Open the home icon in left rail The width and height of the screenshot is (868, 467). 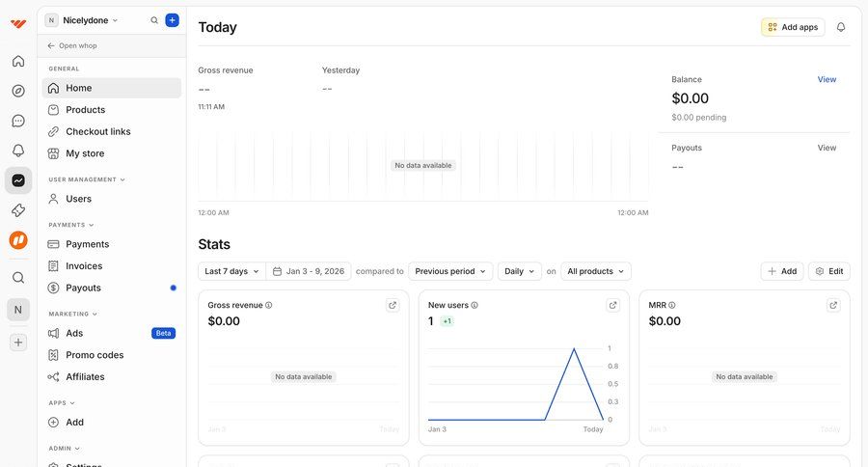click(18, 61)
